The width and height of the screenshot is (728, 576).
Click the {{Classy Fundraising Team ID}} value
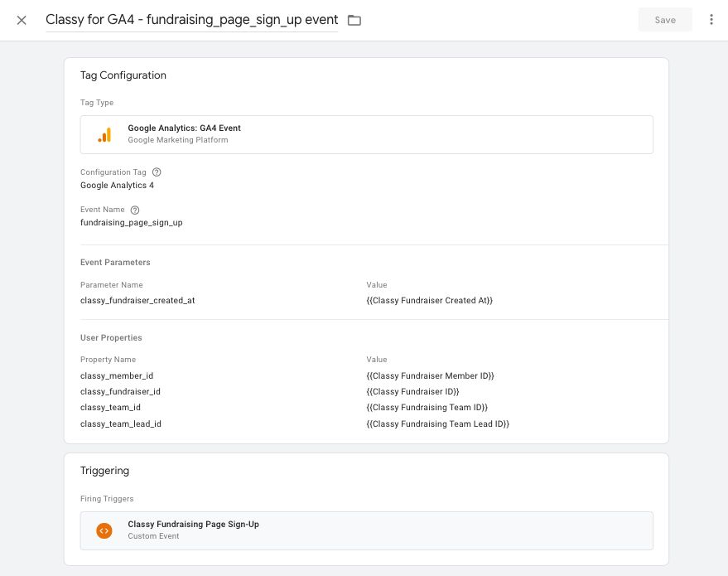(427, 408)
